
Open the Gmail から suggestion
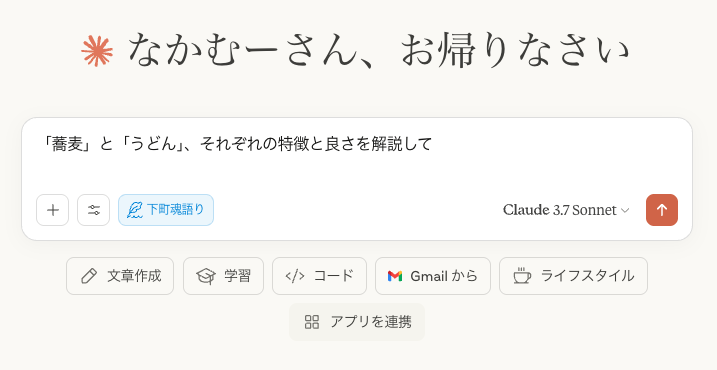click(x=433, y=276)
